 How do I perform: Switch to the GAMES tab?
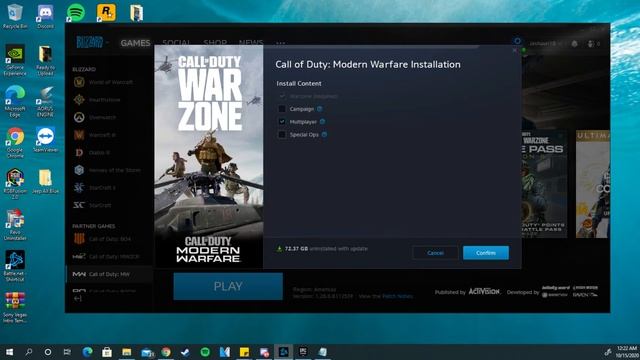point(136,43)
